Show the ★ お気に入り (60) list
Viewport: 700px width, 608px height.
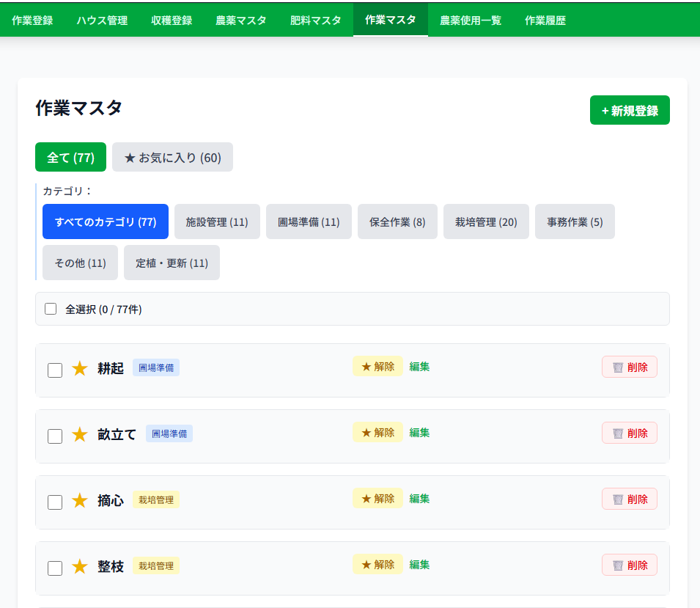point(172,158)
